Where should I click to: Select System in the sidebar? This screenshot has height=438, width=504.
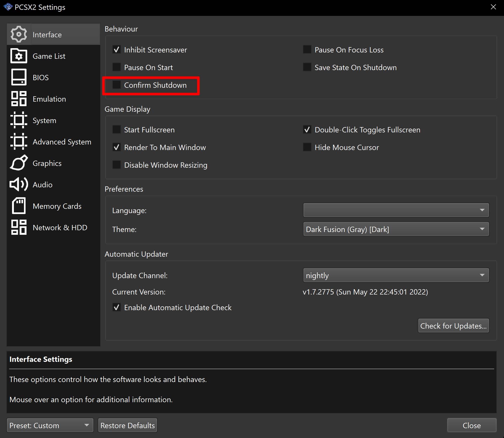pos(54,120)
